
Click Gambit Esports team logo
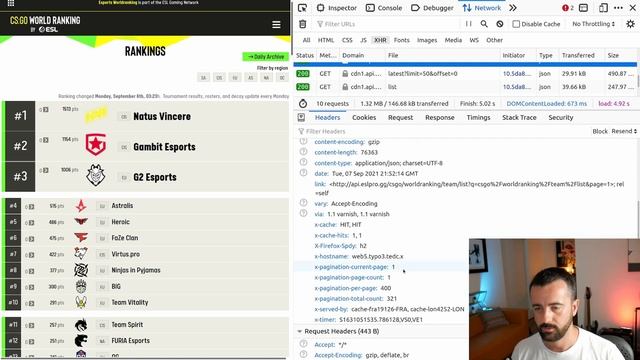pyautogui.click(x=96, y=144)
